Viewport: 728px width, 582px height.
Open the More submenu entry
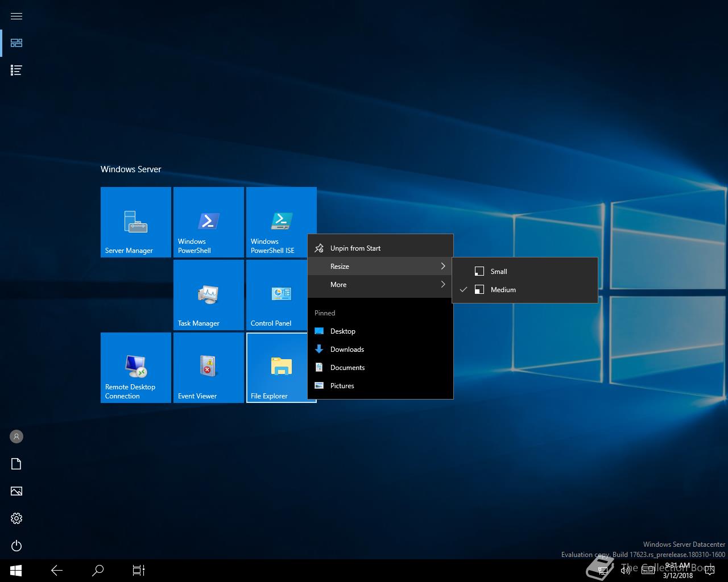coord(380,285)
